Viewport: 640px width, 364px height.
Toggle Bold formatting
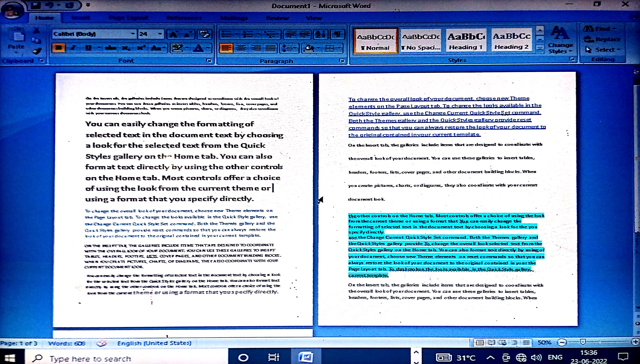[58, 48]
